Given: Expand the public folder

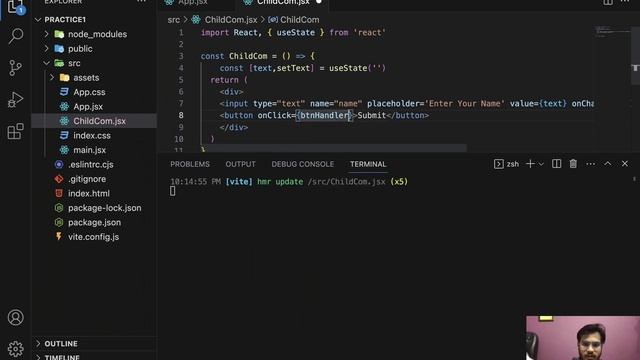Looking at the screenshot, I should (x=47, y=49).
